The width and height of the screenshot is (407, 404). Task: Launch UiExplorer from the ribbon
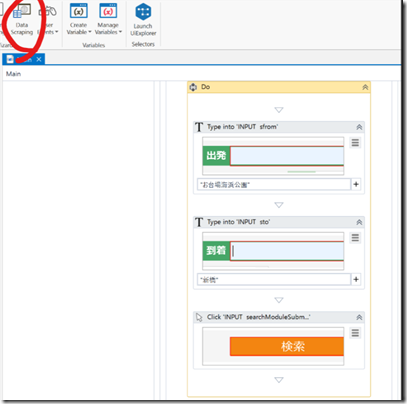[143, 20]
